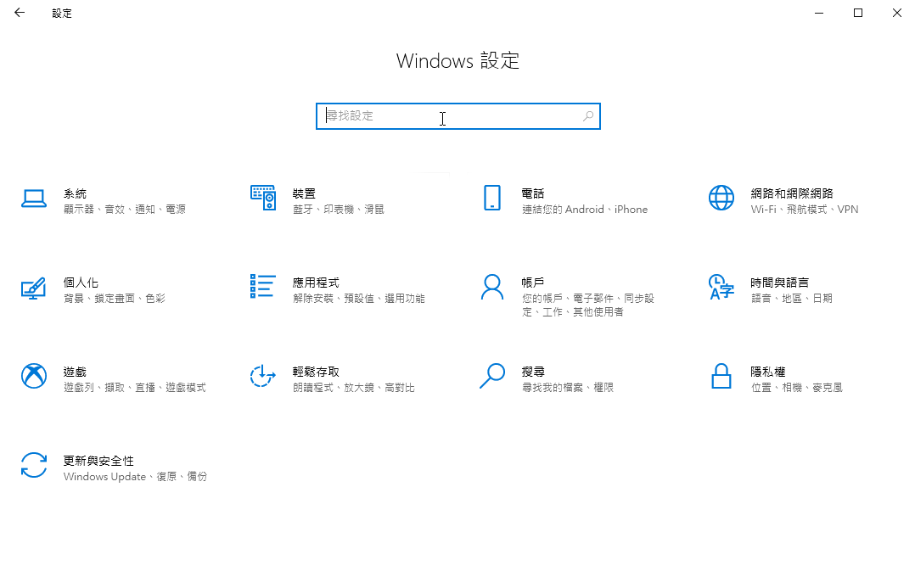Viewport: 915px width, 588px height.
Task: Open the 時間與語言 clock letter icon
Action: pos(721,287)
